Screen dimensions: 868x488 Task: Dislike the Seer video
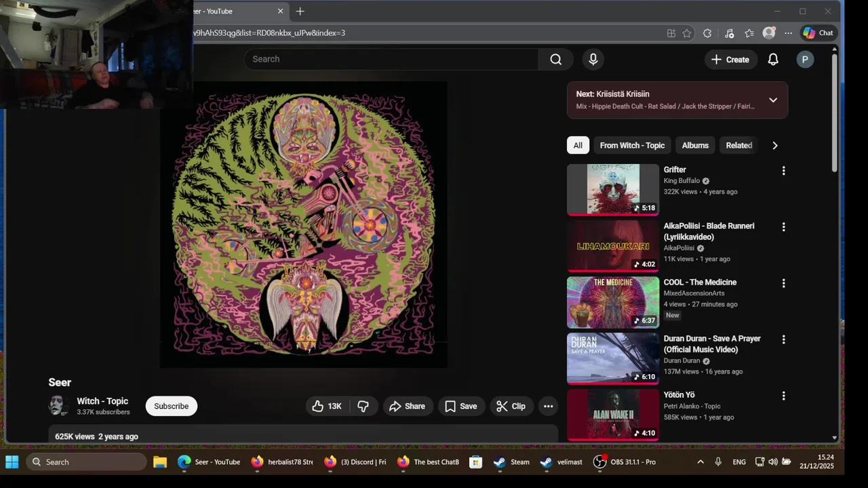coord(363,406)
